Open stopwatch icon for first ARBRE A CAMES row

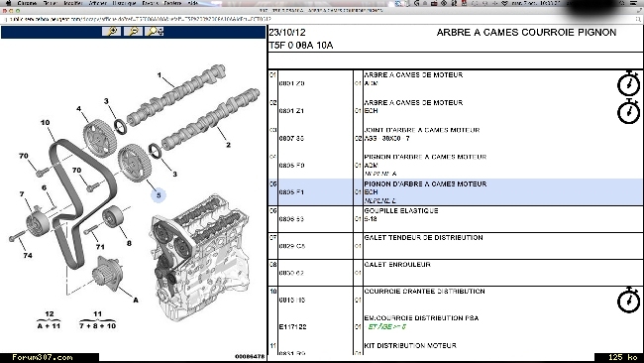[x=628, y=84]
